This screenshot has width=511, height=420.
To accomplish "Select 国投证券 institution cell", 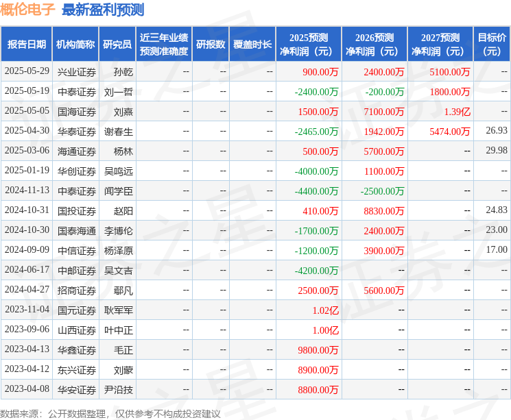I will [77, 210].
